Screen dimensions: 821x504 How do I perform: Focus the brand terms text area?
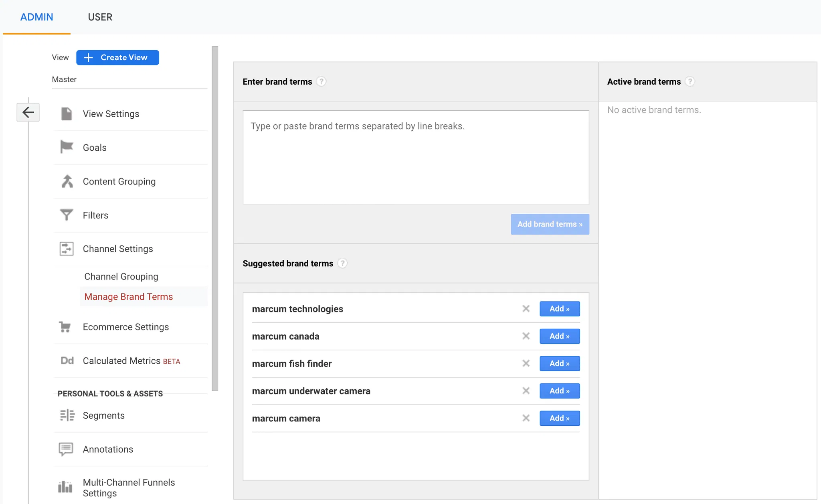click(416, 158)
